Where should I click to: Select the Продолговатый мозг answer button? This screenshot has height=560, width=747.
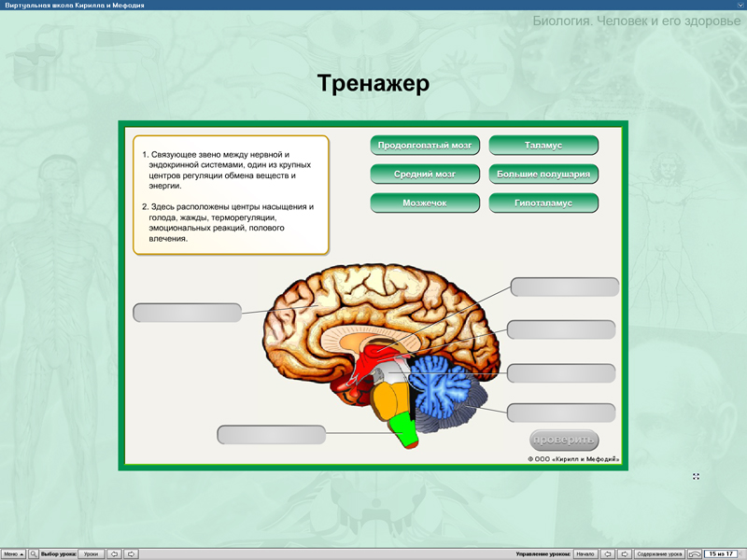pyautogui.click(x=426, y=145)
